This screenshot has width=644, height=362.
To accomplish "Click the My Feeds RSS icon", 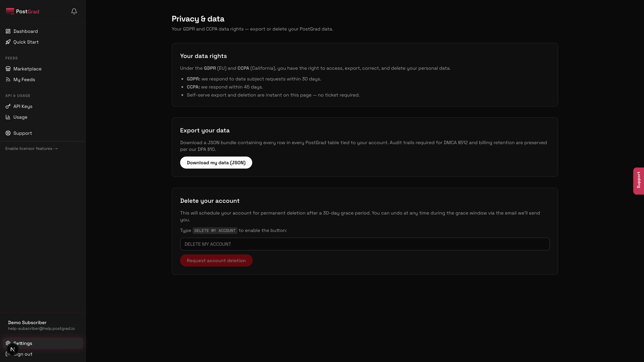I will tap(8, 79).
